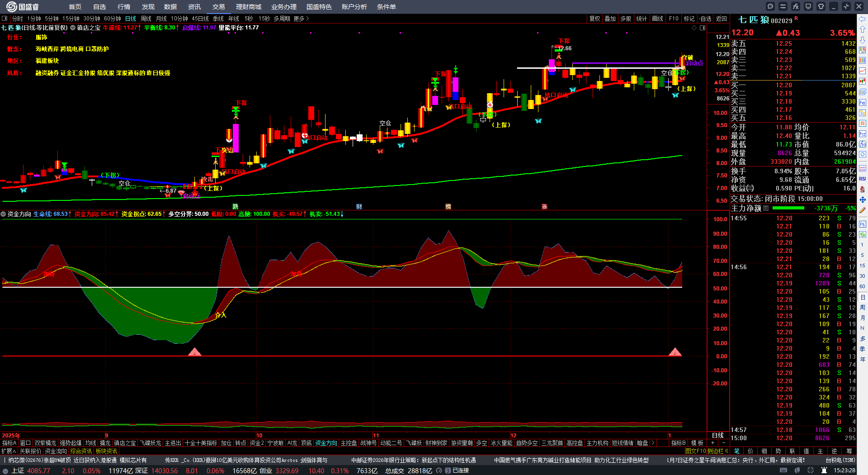Toggle 画线 drawing mode

coord(658,19)
